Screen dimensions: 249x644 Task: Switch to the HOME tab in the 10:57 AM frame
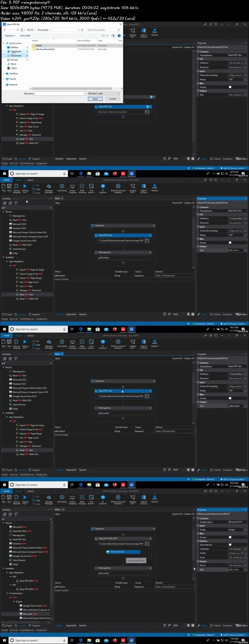click(7, 180)
